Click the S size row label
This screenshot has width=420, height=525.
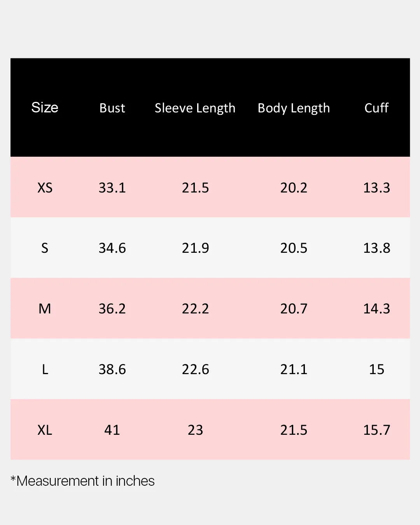[x=45, y=248]
